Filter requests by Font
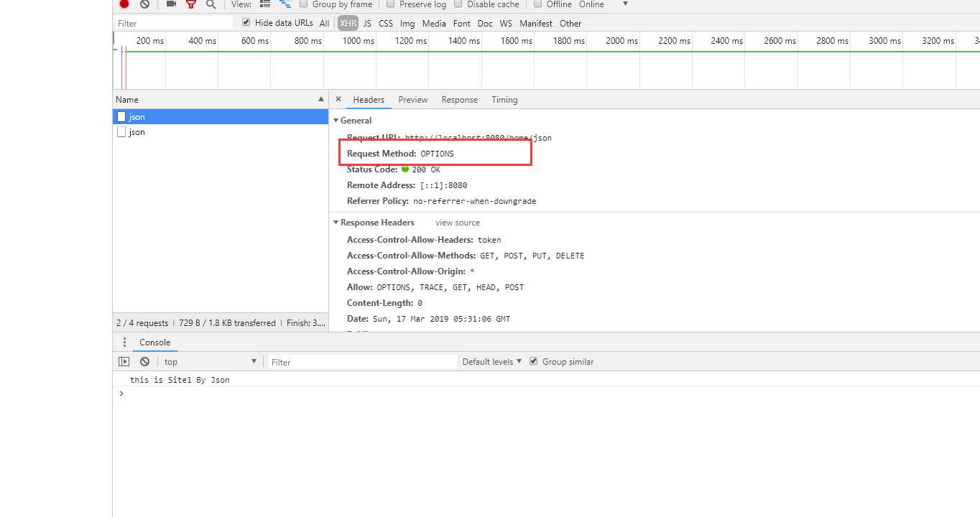The image size is (980, 517). [462, 23]
